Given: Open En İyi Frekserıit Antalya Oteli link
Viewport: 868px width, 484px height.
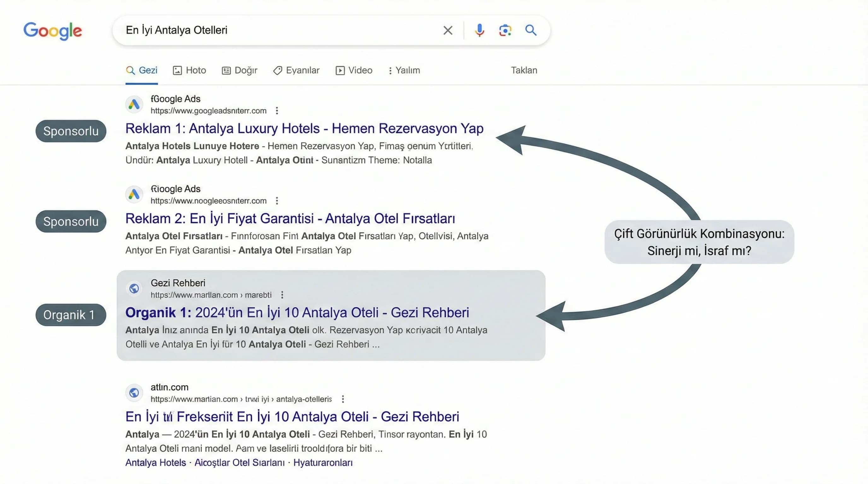Looking at the screenshot, I should point(292,417).
